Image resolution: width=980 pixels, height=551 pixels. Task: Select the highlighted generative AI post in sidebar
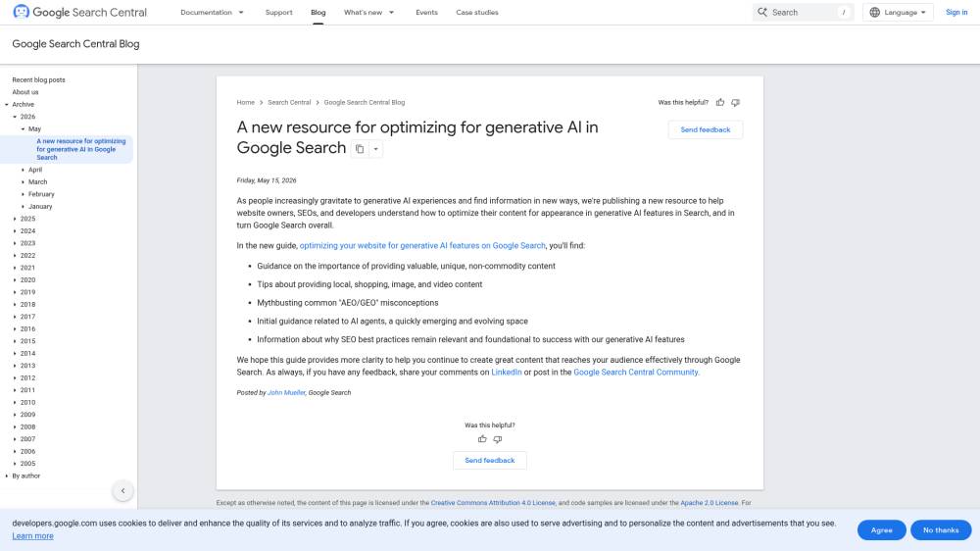pyautogui.click(x=81, y=149)
